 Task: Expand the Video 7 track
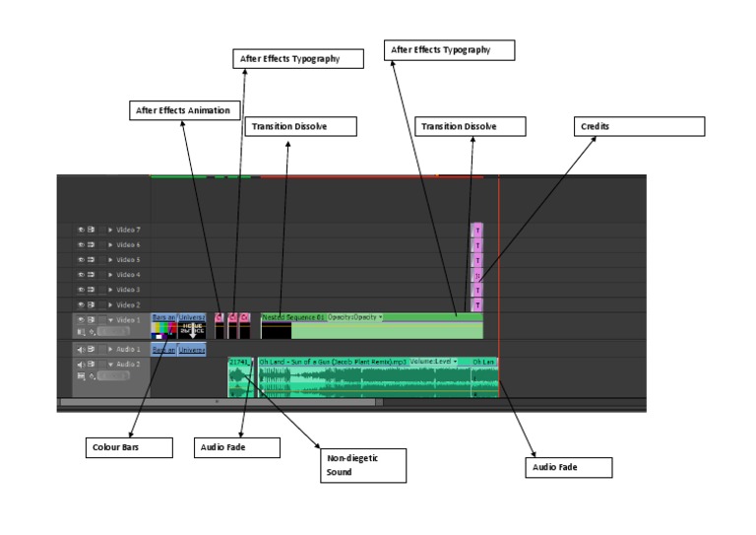[110, 231]
